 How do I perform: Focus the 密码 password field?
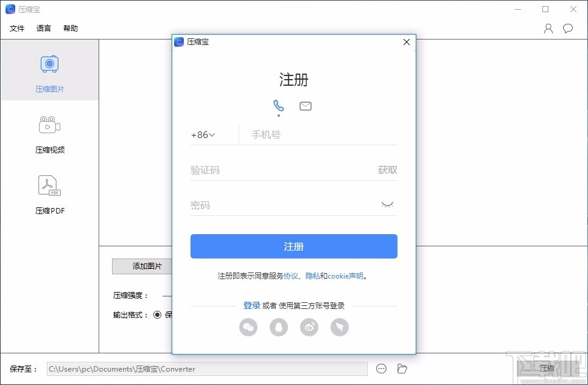[x=283, y=206]
